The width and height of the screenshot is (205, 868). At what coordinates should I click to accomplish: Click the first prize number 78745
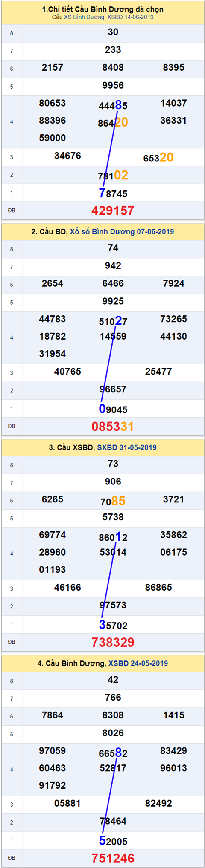113,193
